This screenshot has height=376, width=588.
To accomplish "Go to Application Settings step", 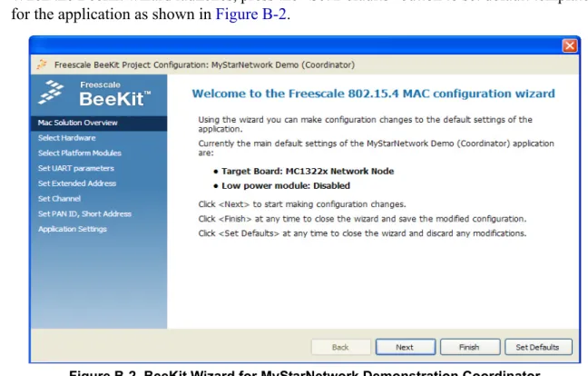I will click(x=73, y=229).
